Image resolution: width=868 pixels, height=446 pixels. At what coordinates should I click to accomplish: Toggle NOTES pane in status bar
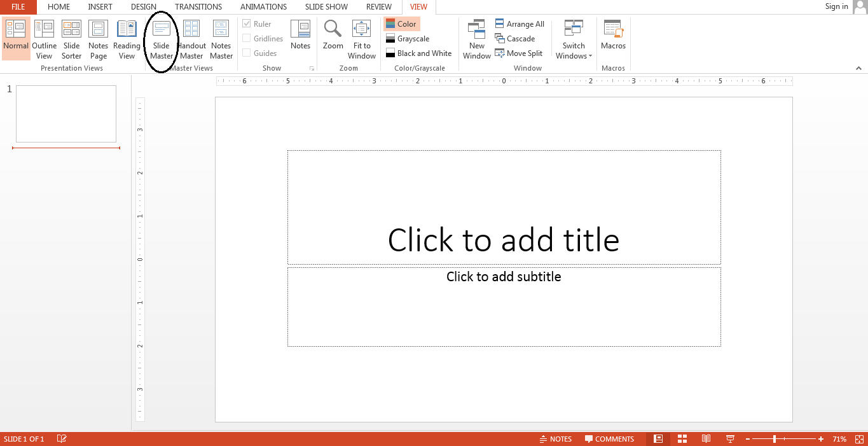point(555,439)
